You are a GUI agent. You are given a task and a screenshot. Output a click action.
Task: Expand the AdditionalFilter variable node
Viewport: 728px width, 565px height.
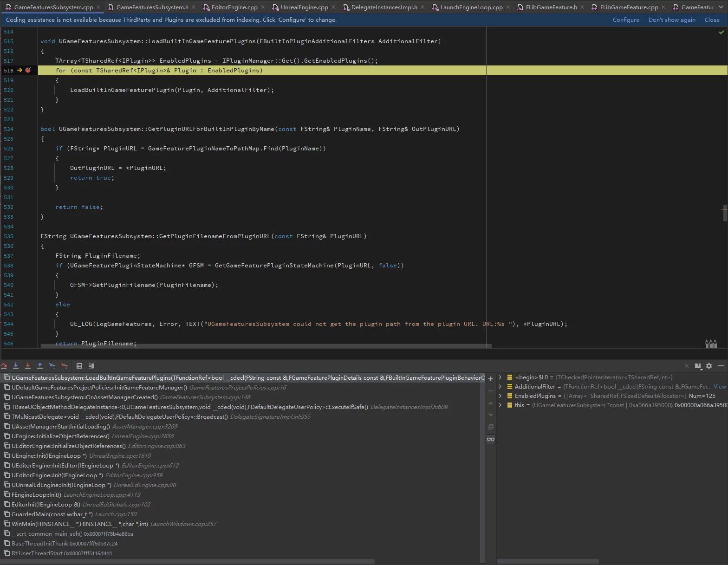tap(500, 387)
